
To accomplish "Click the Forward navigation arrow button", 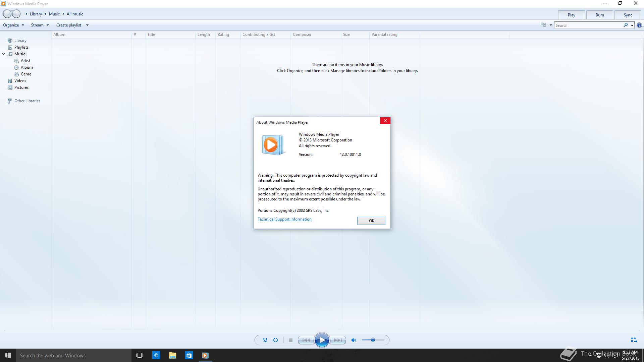I will 16,14.
